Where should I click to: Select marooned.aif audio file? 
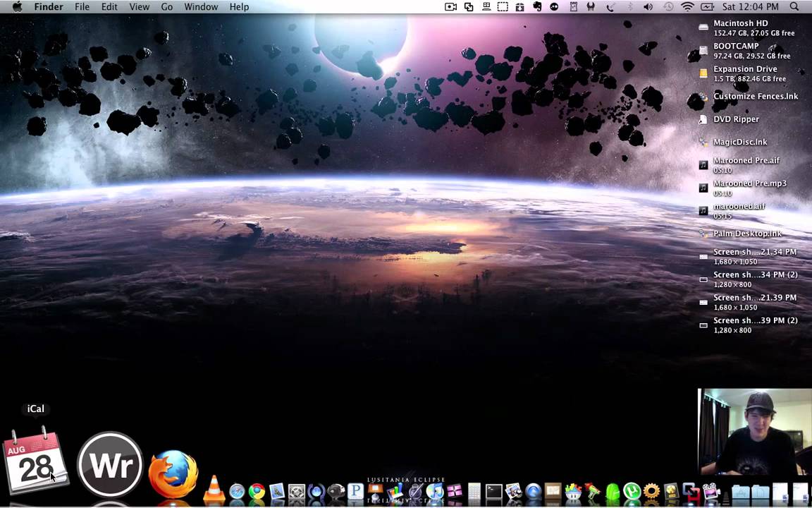click(732, 210)
